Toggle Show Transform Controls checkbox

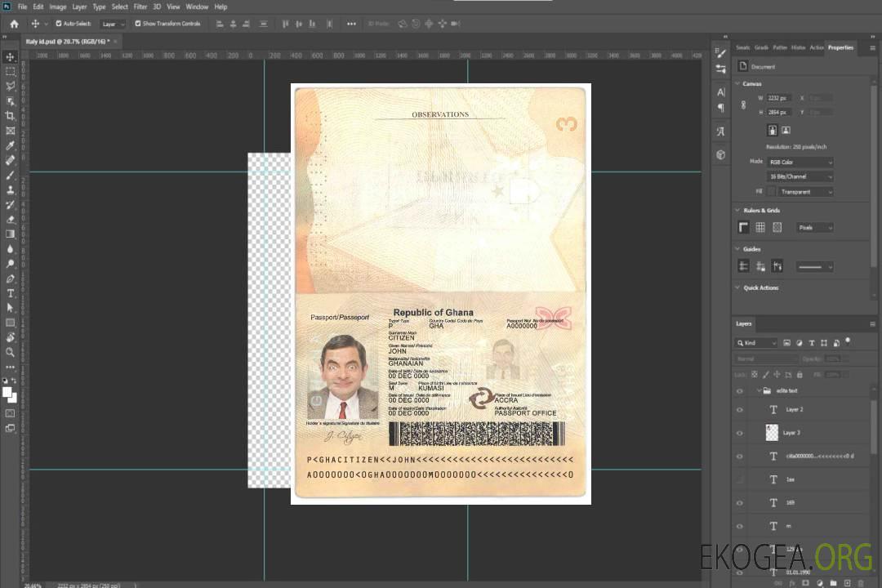138,24
